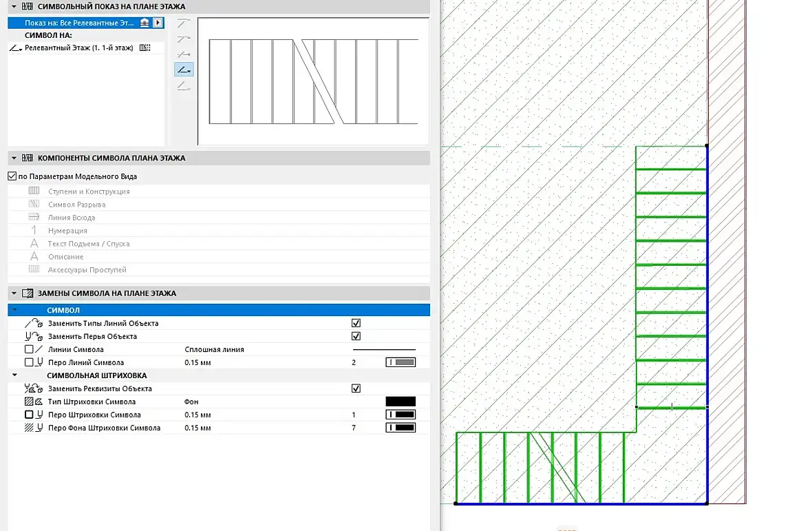
Task: Collapse the 'СИМВОЛЬНАЯ ШТРИХОВКА' group
Action: (x=14, y=375)
